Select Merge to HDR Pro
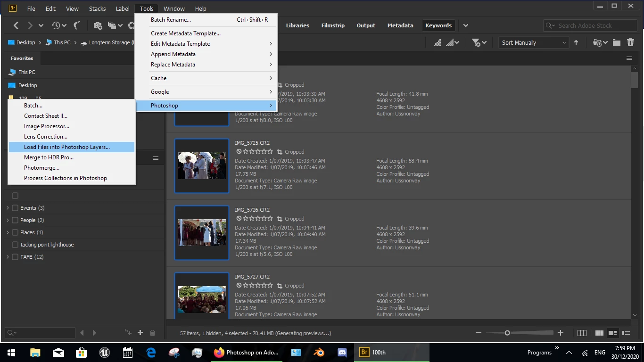The height and width of the screenshot is (362, 644). (71, 157)
